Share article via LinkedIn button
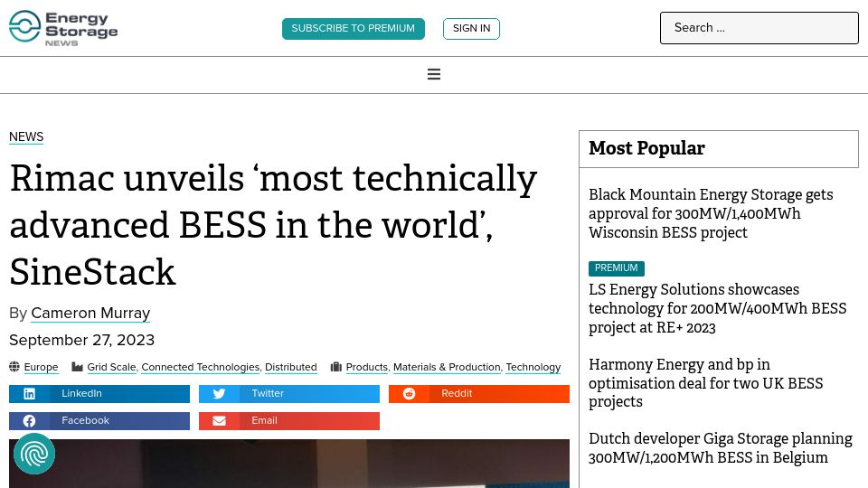The height and width of the screenshot is (488, 868). pyautogui.click(x=99, y=394)
